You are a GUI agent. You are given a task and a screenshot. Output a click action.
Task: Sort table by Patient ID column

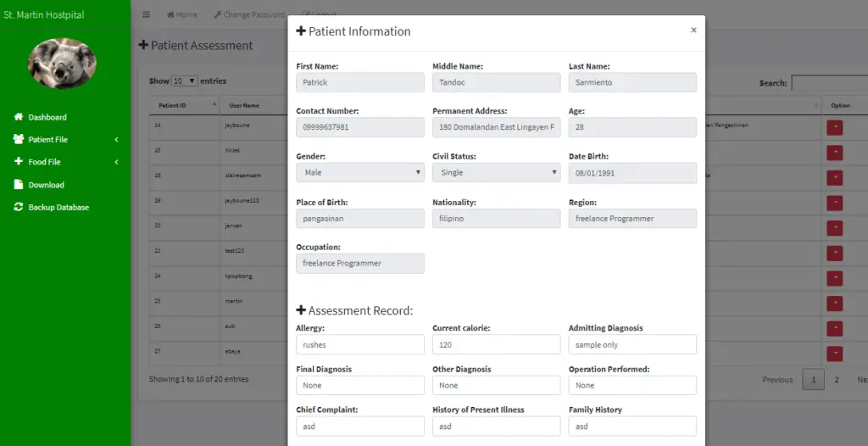click(184, 105)
